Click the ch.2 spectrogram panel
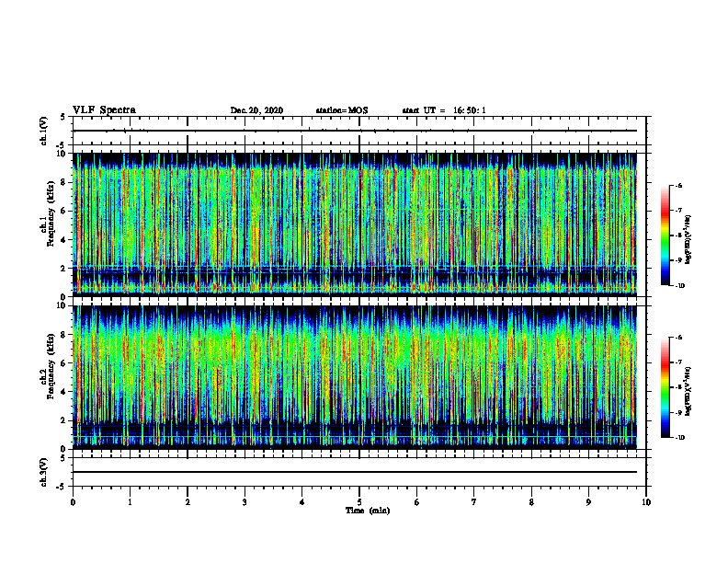The height and width of the screenshot is (563, 728). 355,377
